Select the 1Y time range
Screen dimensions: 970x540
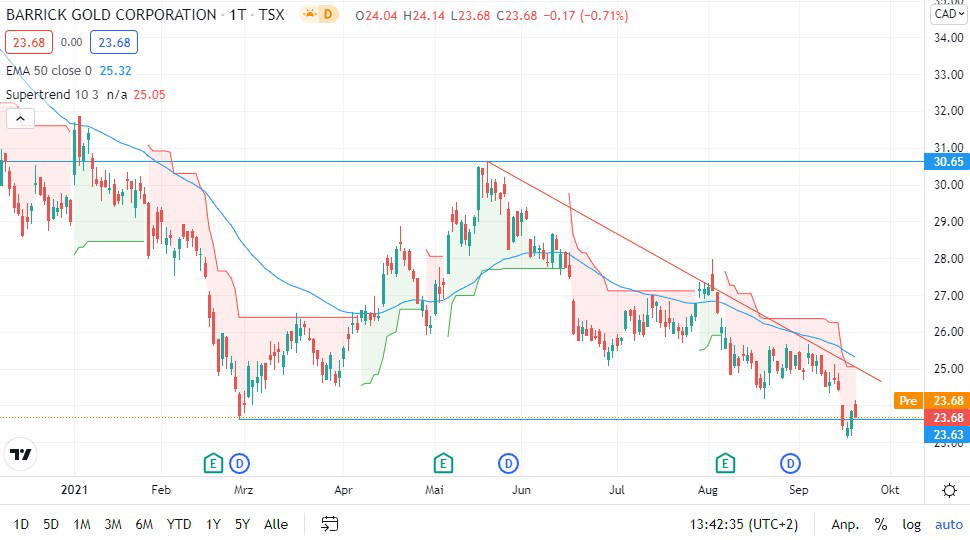click(x=213, y=525)
